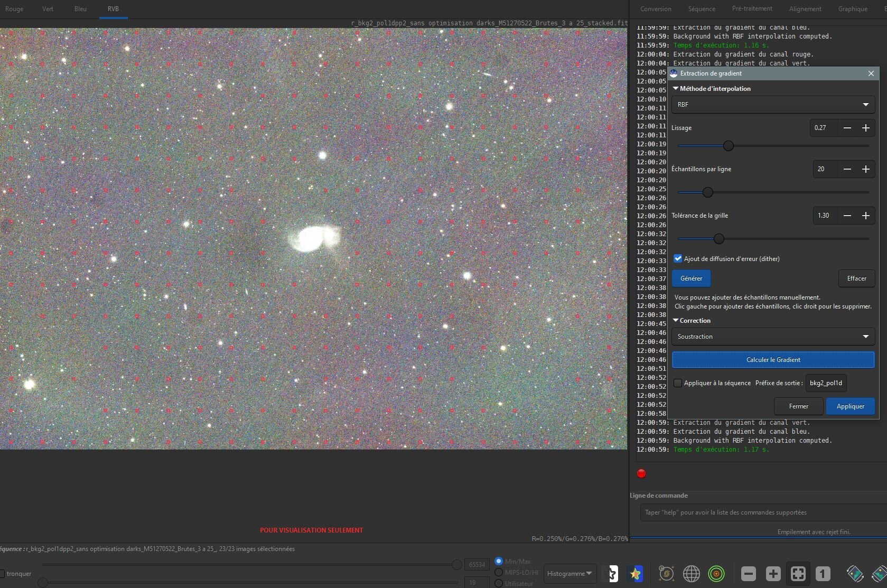
Task: Open the Soustraction correction dropdown
Action: point(773,337)
